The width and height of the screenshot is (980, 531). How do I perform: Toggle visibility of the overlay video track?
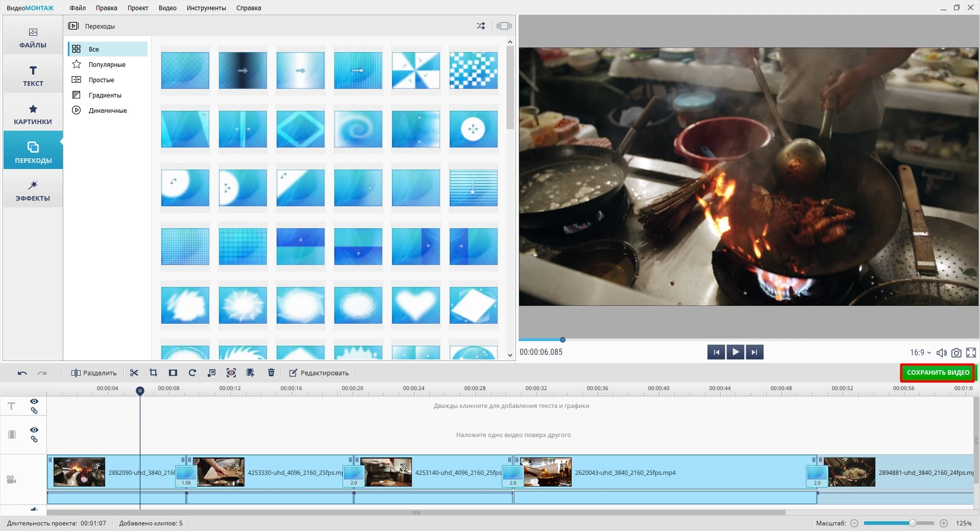(34, 430)
